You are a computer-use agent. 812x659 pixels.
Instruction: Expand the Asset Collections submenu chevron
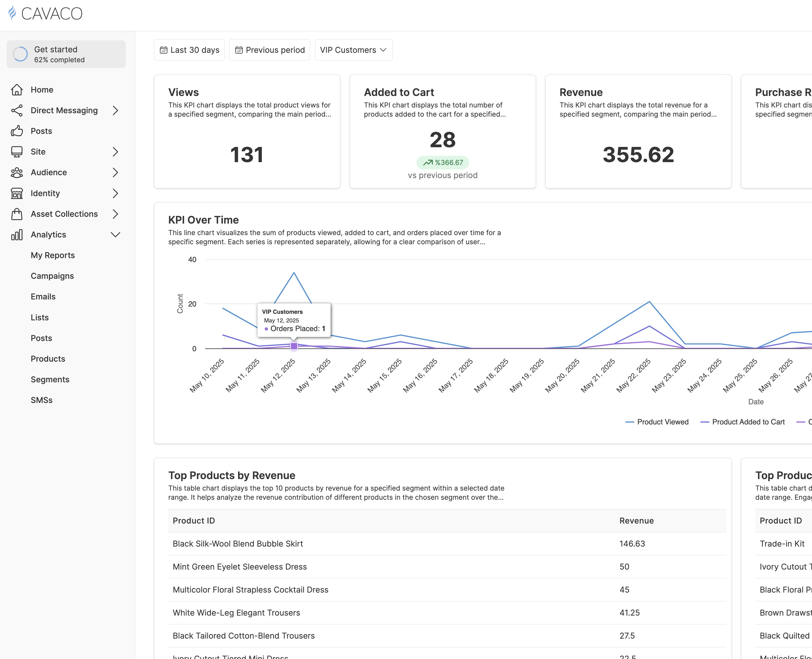click(x=115, y=214)
